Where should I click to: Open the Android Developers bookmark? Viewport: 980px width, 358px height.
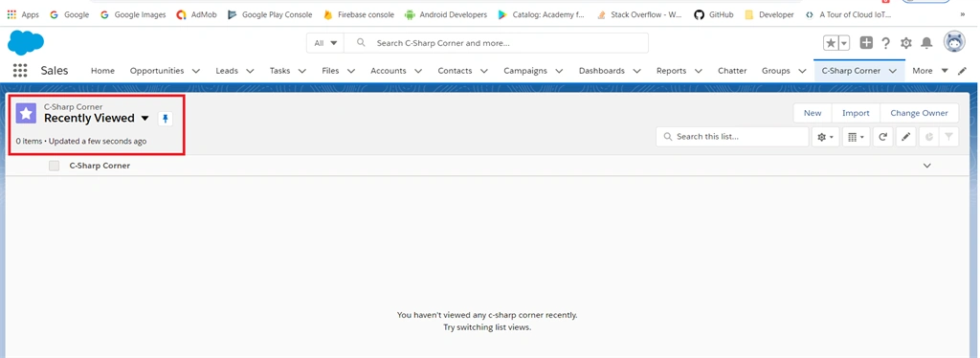[446, 14]
